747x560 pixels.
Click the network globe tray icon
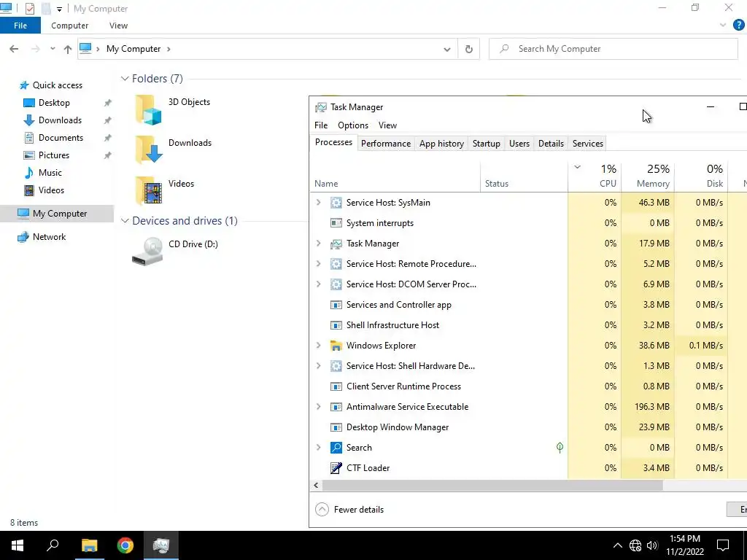coord(635,545)
